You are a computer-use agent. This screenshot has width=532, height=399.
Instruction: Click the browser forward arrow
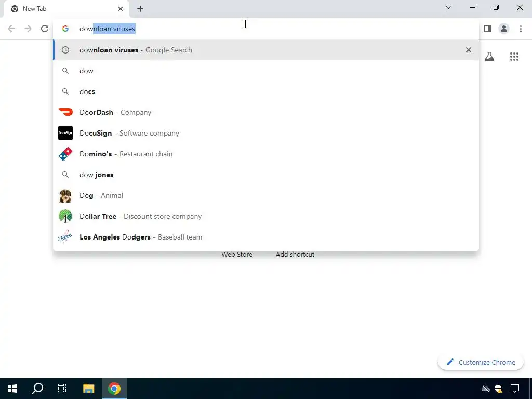point(28,29)
